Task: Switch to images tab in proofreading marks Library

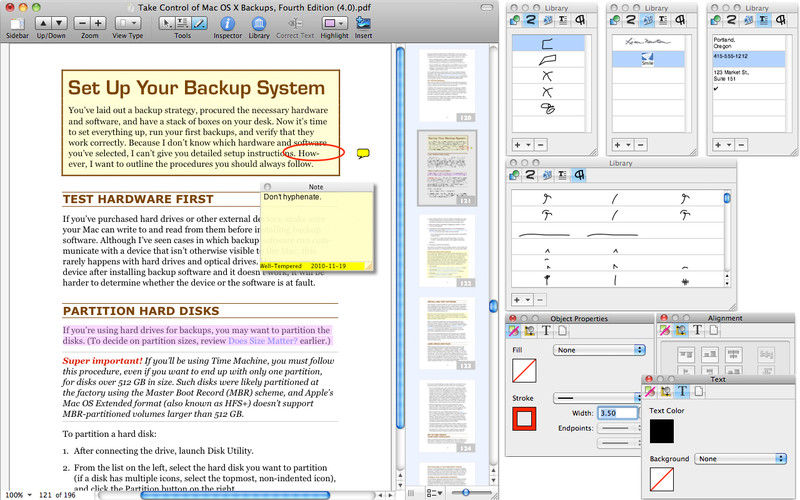Action: [x=547, y=175]
